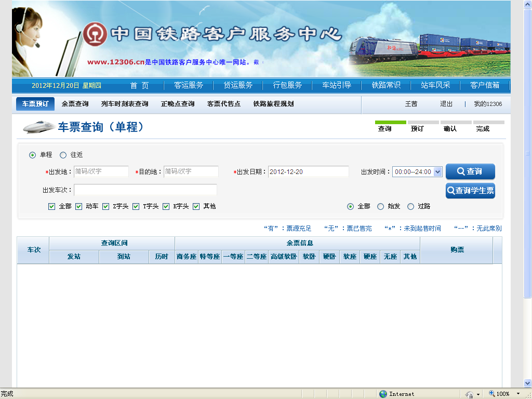Click the scrollbar down arrow
The width and height of the screenshot is (532, 399).
click(x=528, y=383)
